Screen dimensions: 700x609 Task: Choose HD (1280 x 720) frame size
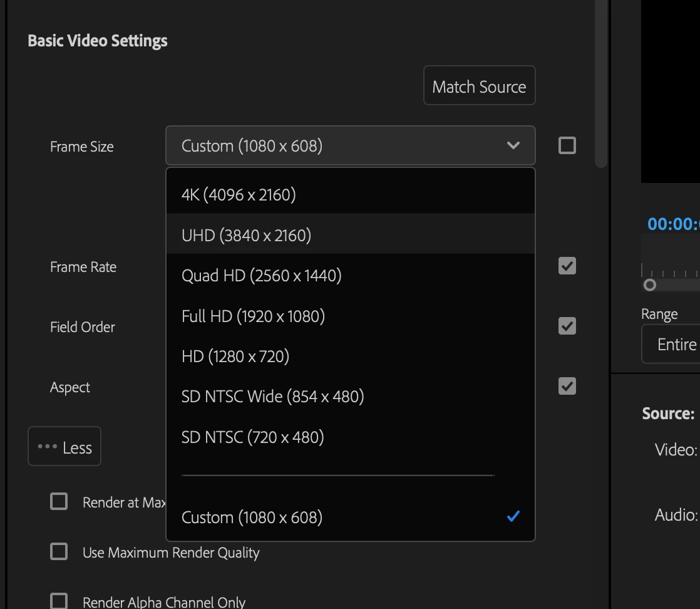(351, 357)
